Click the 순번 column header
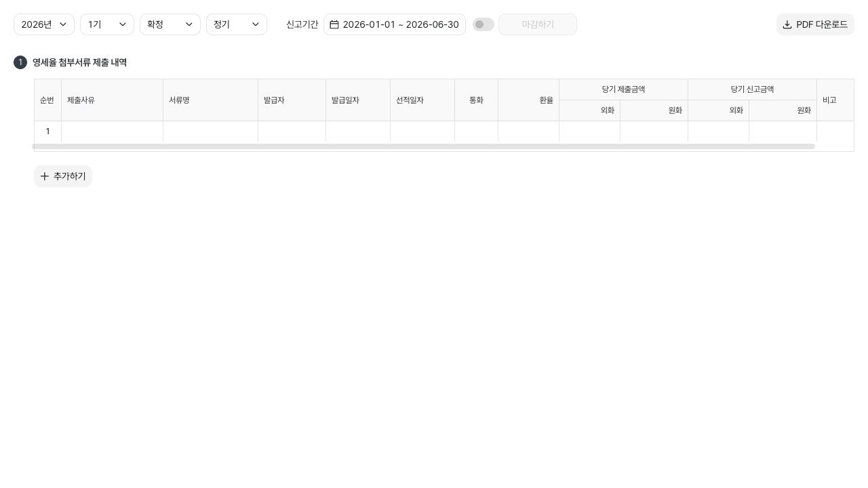868x488 pixels. click(x=47, y=100)
